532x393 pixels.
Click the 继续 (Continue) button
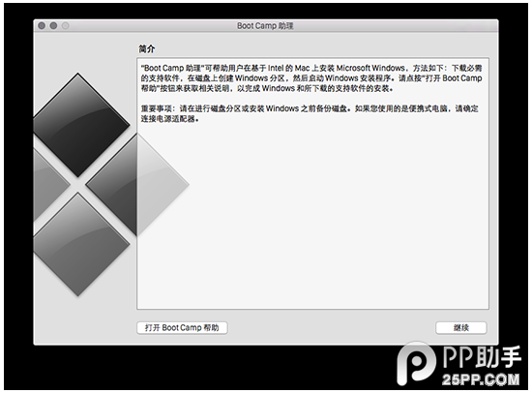(x=461, y=328)
